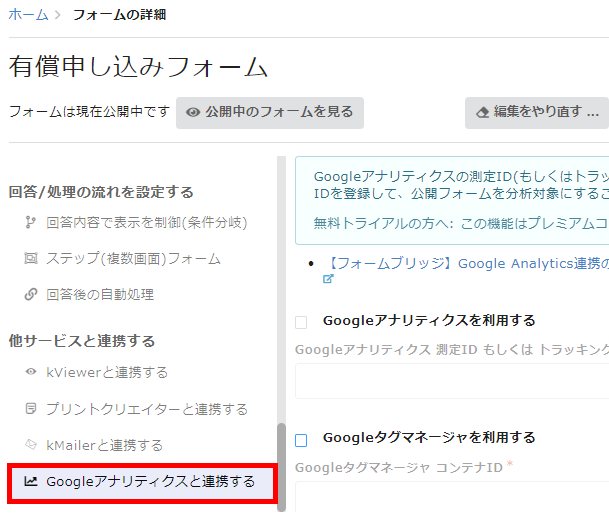
Task: Click フォームは現在公開中です status text
Action: pos(89,112)
